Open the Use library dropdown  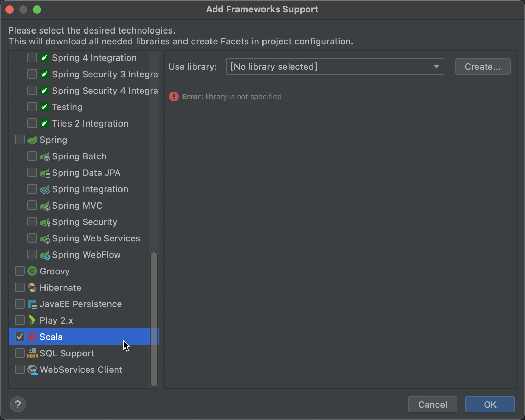coord(335,66)
